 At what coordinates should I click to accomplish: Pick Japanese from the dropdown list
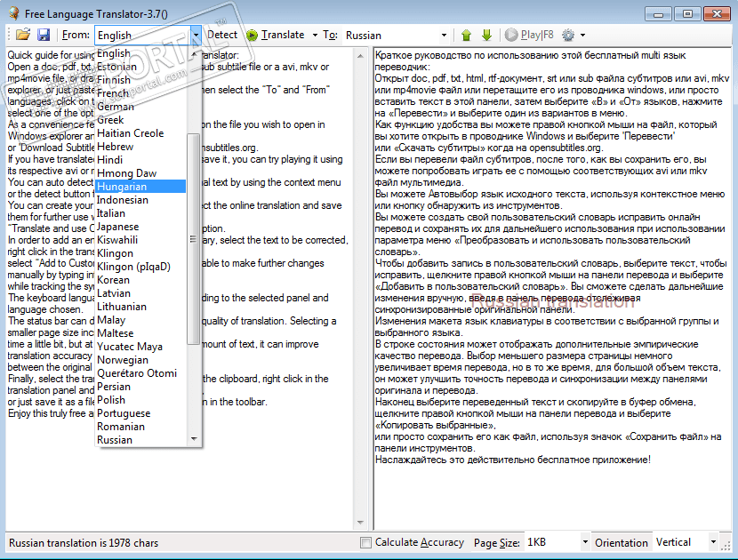coord(140,227)
